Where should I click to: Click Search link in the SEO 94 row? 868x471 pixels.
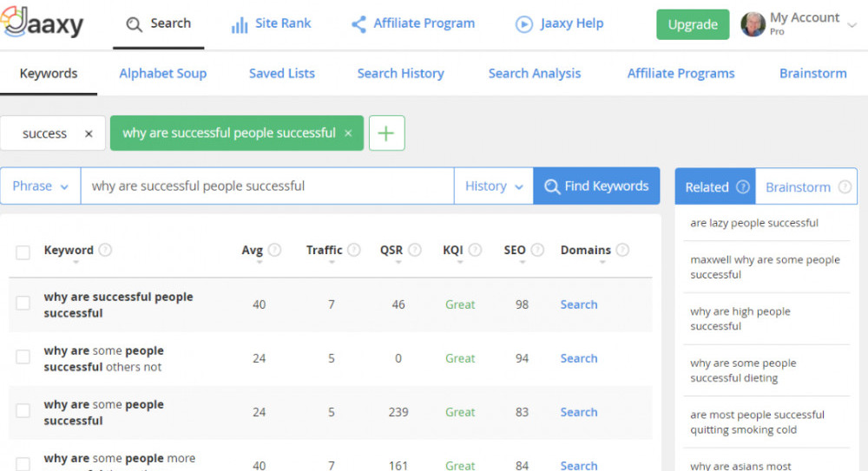(579, 358)
